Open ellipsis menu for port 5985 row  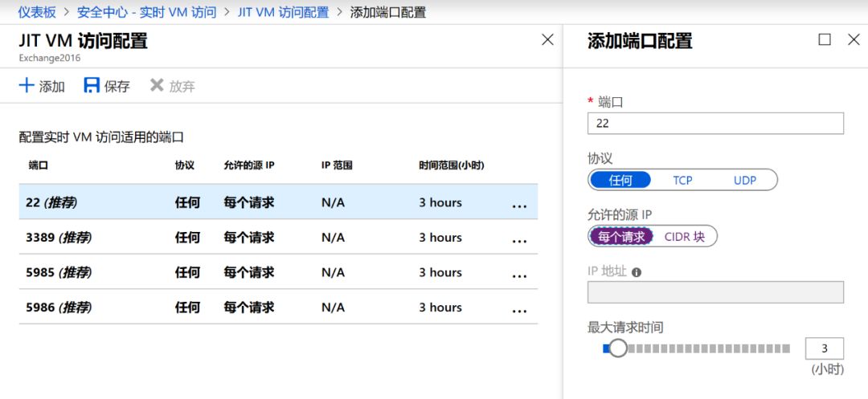point(519,275)
